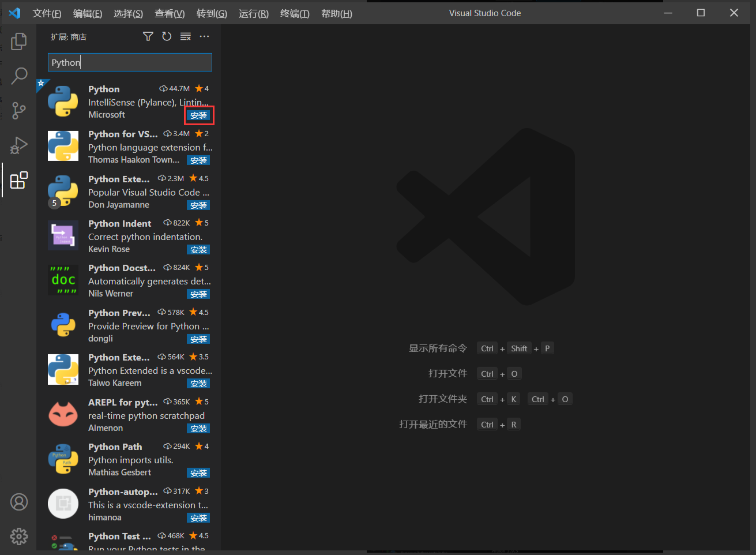This screenshot has width=756, height=555.
Task: Select the Python Test extension title
Action: 119,536
